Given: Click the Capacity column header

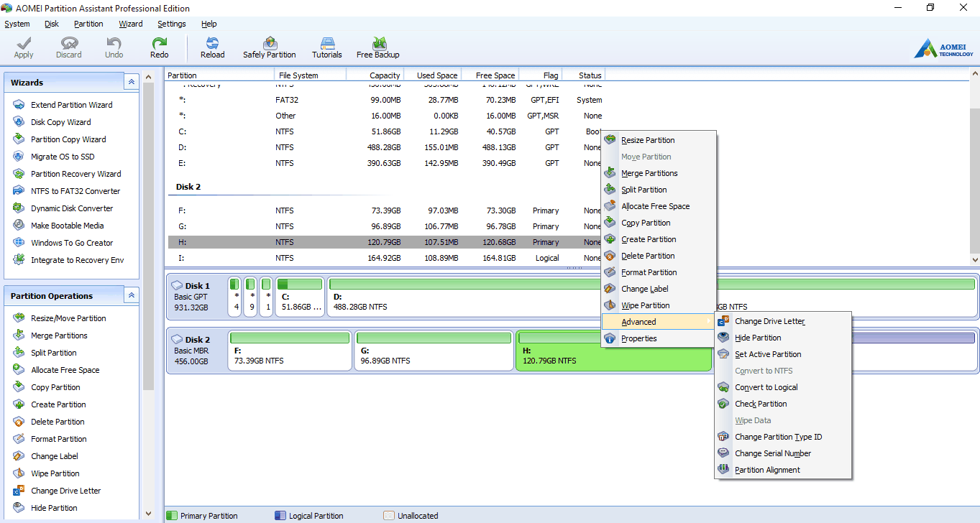Looking at the screenshot, I should click(x=384, y=75).
